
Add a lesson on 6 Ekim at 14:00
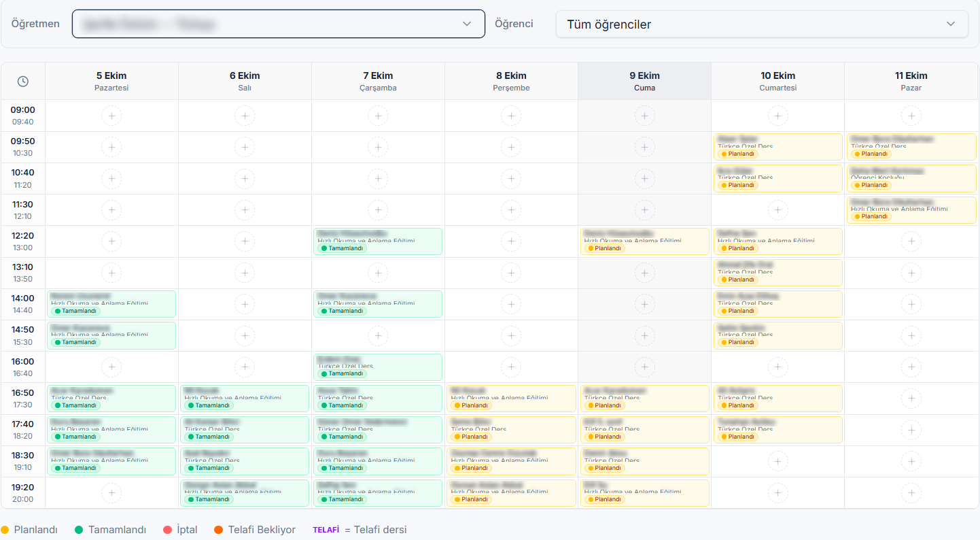[x=245, y=304]
